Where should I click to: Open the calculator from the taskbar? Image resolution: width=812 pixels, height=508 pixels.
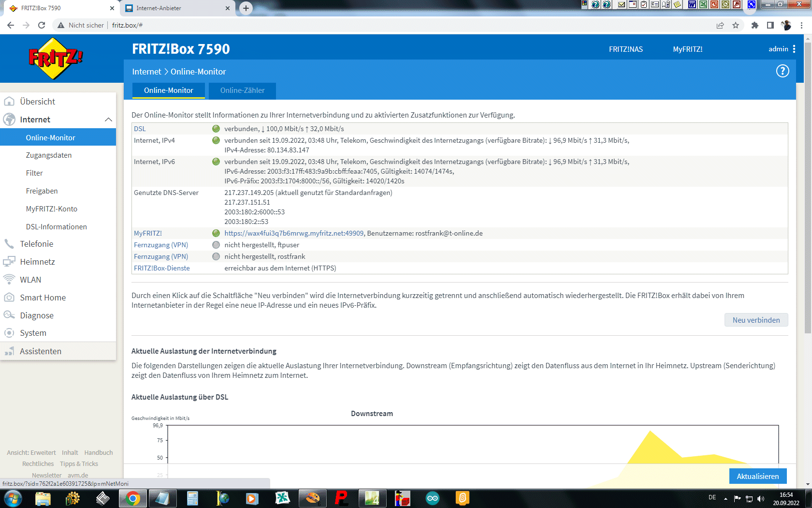(192, 498)
